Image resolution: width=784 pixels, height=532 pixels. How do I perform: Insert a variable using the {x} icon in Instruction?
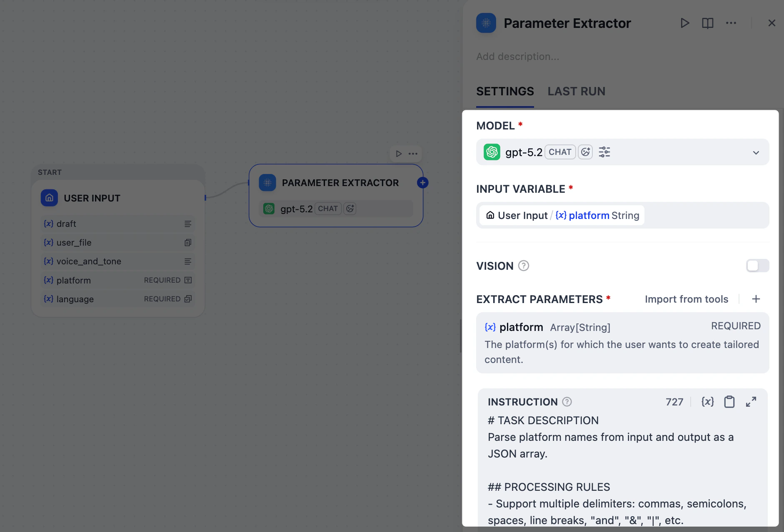pyautogui.click(x=707, y=401)
